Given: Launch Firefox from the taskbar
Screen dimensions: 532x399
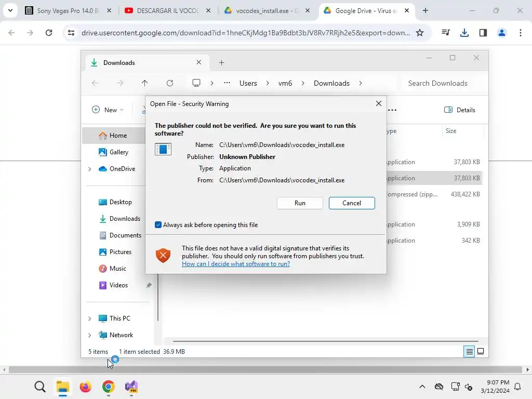Looking at the screenshot, I should pyautogui.click(x=86, y=387).
